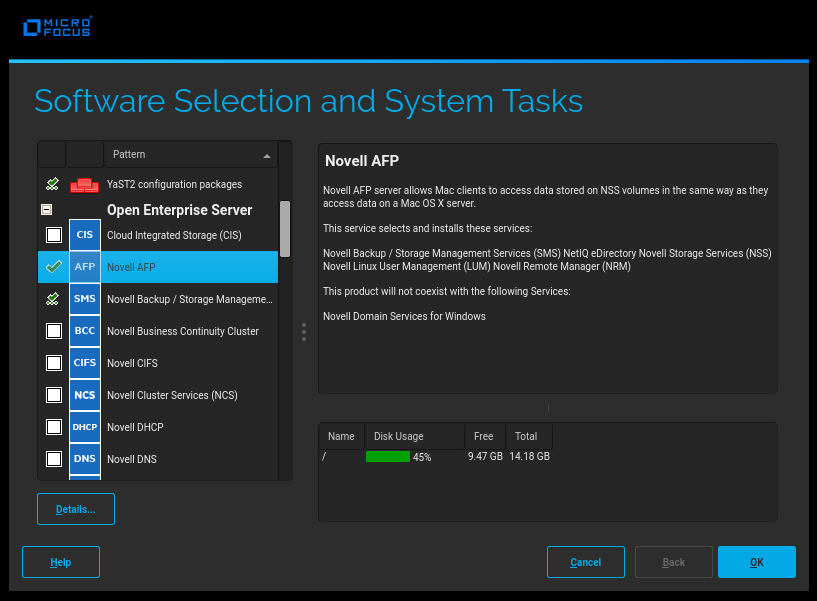Click the CIFS pattern icon
The height and width of the screenshot is (601, 817).
[x=84, y=363]
